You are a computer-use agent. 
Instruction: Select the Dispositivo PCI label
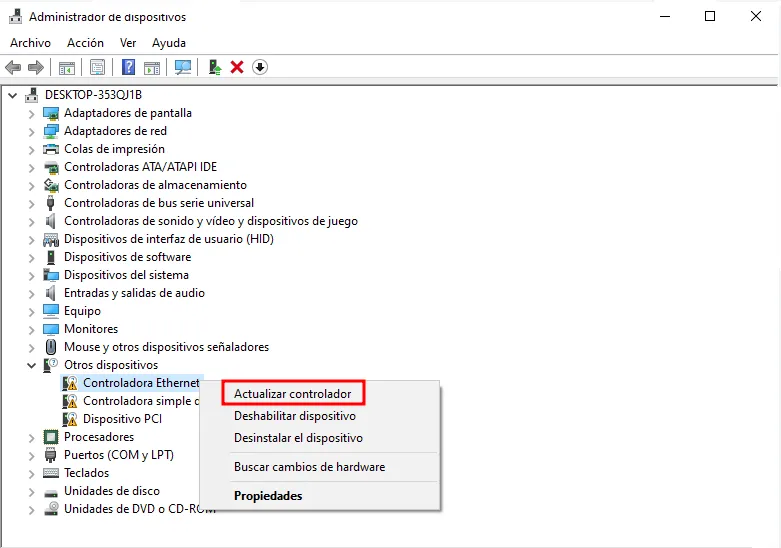[x=123, y=419]
